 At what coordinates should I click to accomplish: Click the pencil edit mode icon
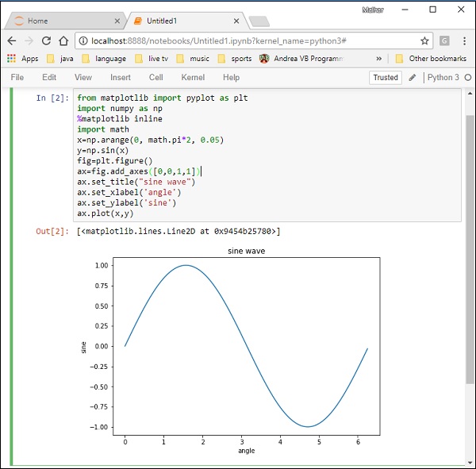coord(412,78)
